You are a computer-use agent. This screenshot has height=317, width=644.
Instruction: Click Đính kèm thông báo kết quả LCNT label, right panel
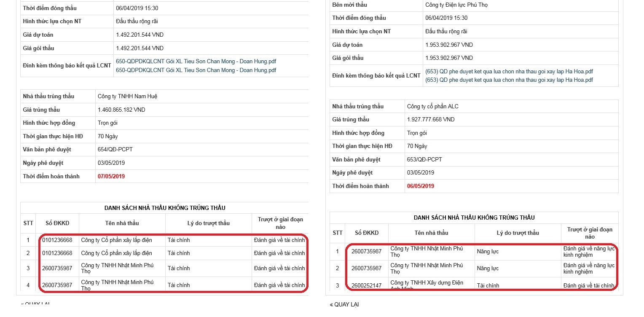[x=376, y=76]
